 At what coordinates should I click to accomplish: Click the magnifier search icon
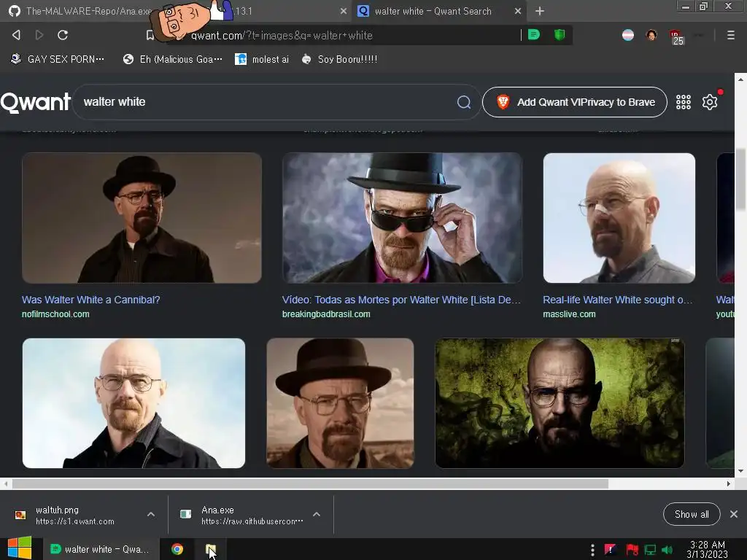click(464, 102)
